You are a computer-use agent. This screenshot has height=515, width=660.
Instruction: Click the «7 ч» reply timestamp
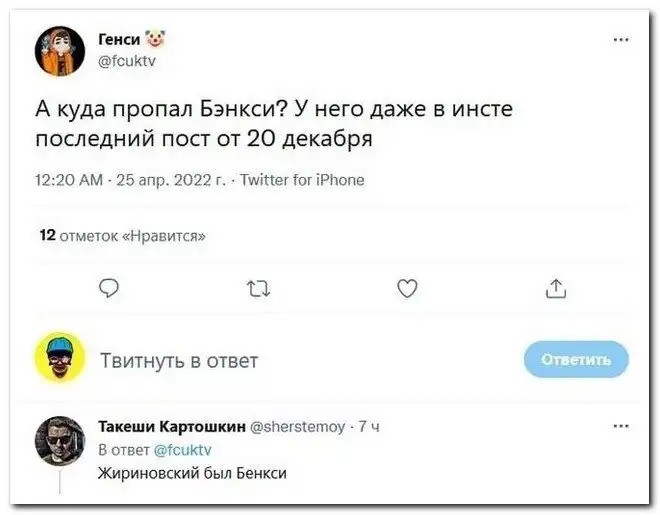[x=368, y=426]
